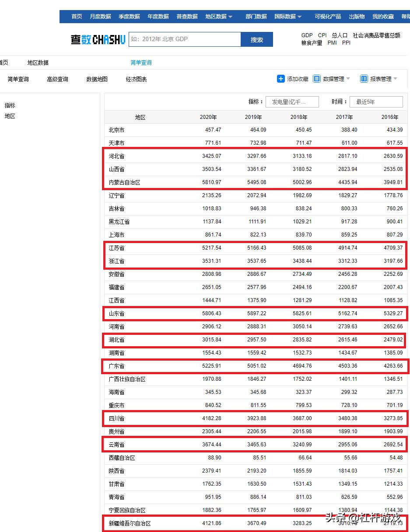Switch to 年度数据 in top menu
410x532 pixels.
click(x=158, y=17)
